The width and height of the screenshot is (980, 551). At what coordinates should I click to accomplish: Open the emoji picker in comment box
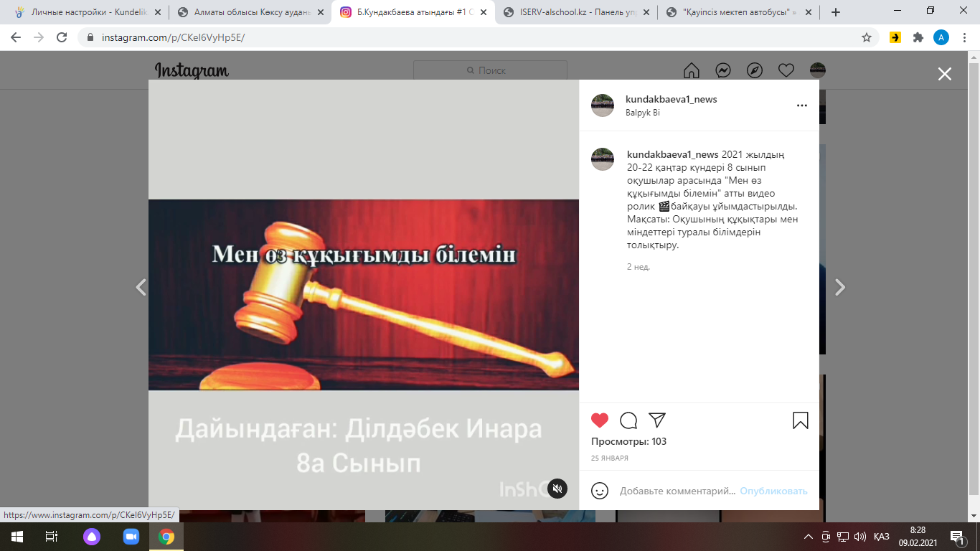pos(600,491)
